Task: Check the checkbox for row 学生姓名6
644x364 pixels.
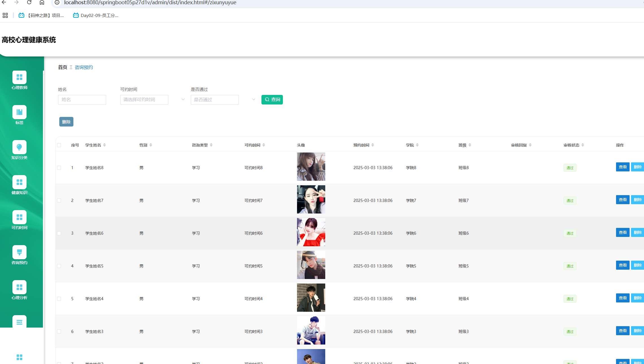Action: [59, 233]
